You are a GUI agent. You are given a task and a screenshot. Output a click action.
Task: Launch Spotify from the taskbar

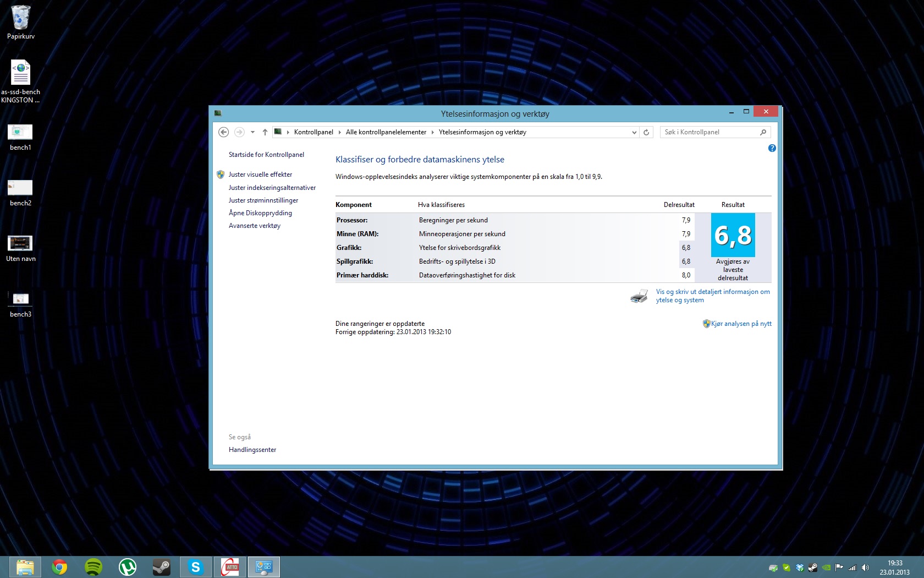(94, 567)
